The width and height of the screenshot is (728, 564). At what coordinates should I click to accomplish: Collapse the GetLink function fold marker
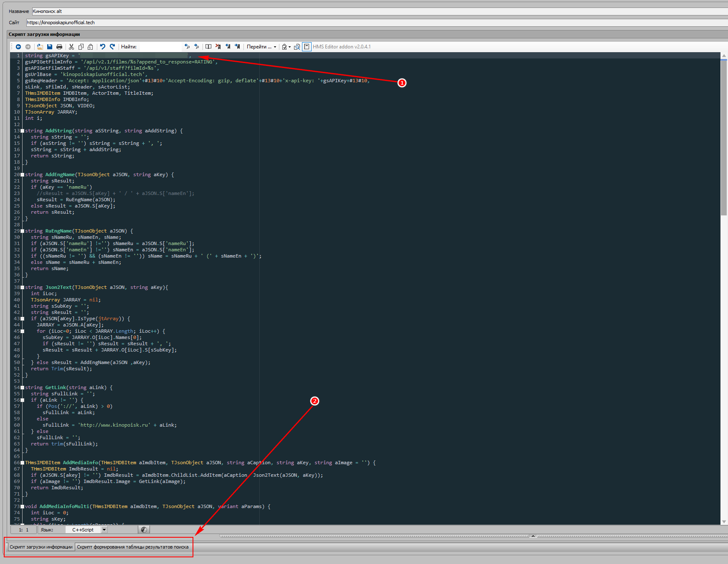click(22, 388)
